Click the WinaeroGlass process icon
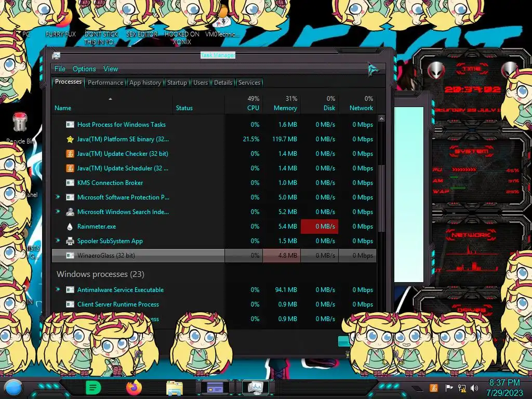532x399 pixels. pyautogui.click(x=70, y=256)
